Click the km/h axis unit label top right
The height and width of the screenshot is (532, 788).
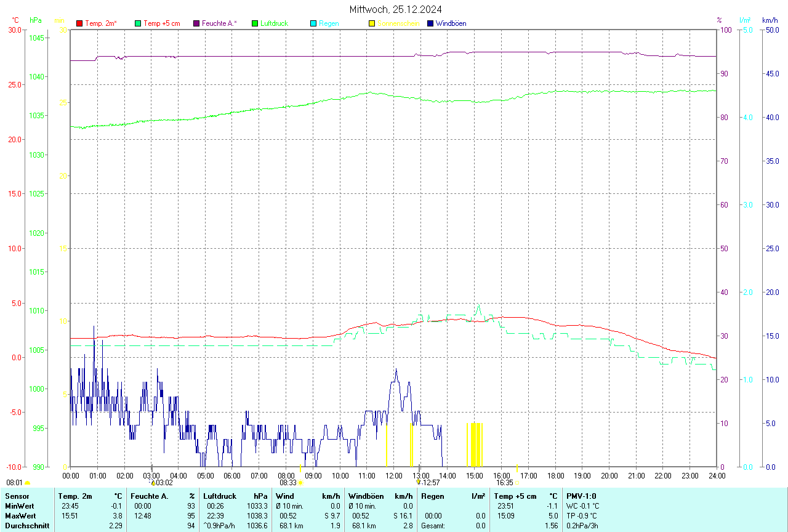770,20
